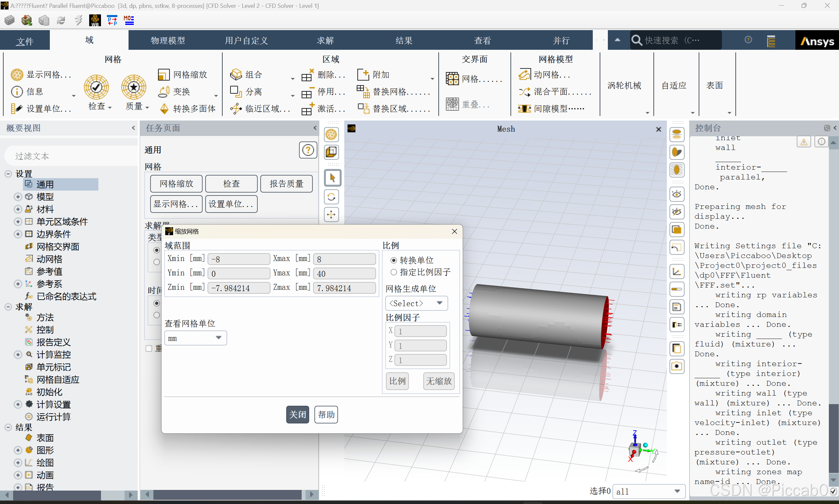Open the help question-mark icon in task page
The width and height of the screenshot is (839, 504).
coord(308,150)
